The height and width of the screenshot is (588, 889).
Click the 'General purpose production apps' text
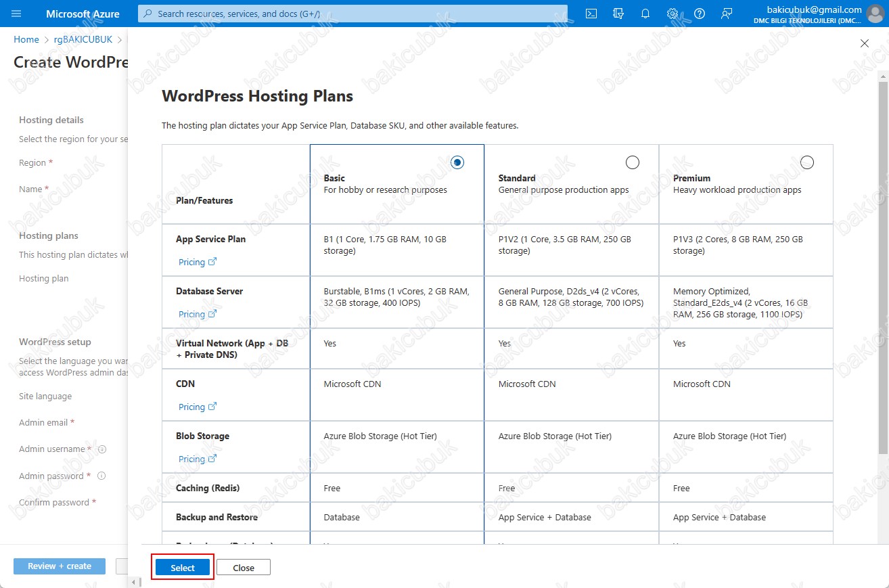click(x=564, y=190)
